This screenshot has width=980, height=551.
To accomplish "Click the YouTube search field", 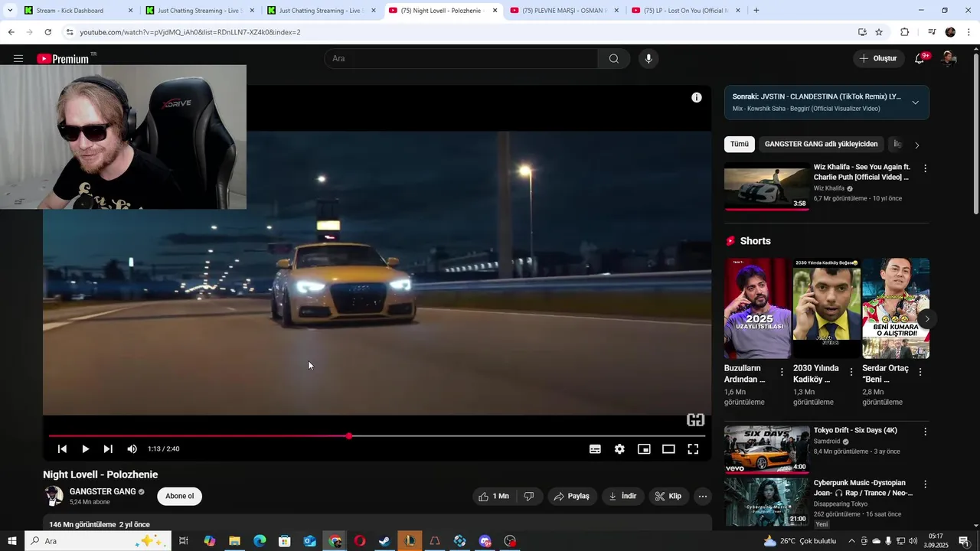I will coord(462,59).
